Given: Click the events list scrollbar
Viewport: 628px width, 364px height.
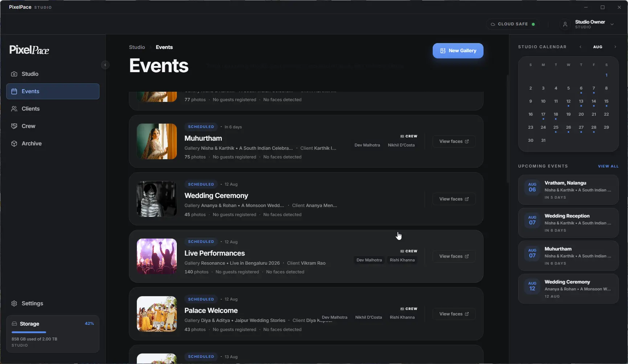Looking at the screenshot, I should (507, 129).
